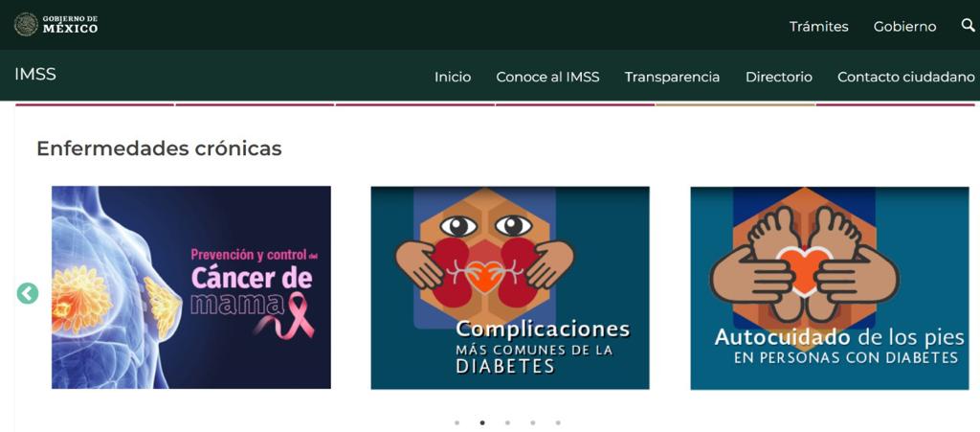Open Autocuidado de los pies card
Screen dimensions: 980x432
830,288
